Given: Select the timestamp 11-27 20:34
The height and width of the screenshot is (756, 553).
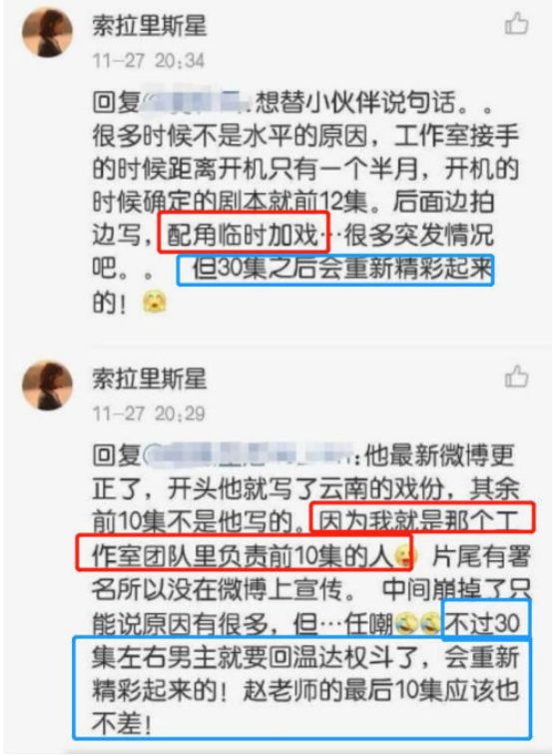Looking at the screenshot, I should (x=149, y=61).
